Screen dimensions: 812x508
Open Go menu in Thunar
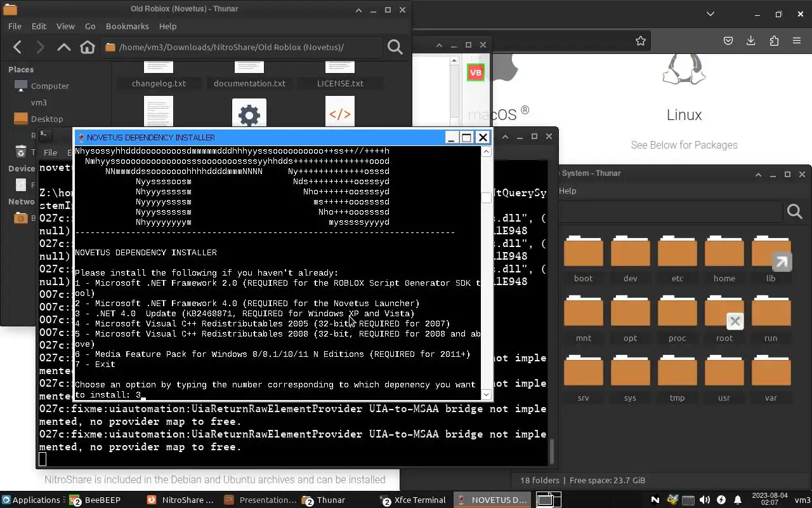[90, 26]
